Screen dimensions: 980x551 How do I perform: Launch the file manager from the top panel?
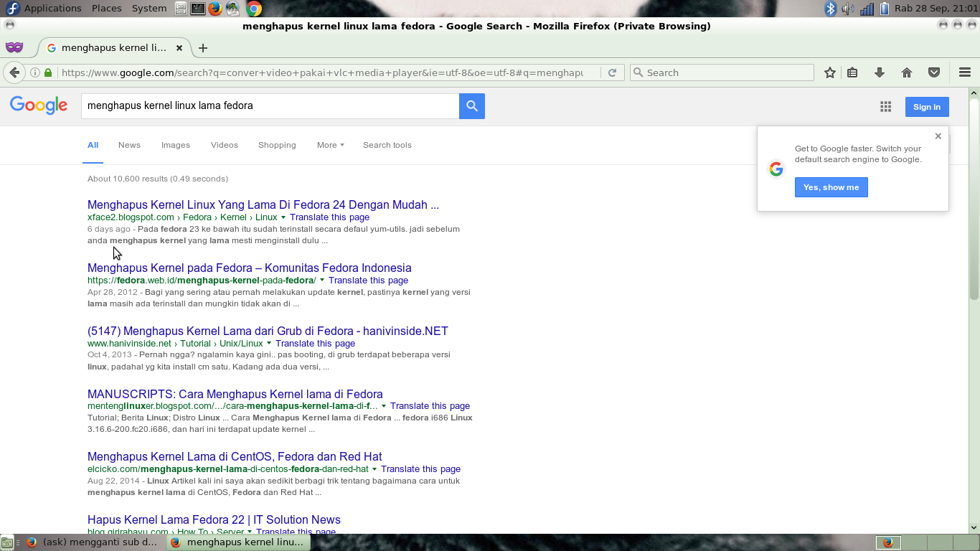tap(181, 9)
